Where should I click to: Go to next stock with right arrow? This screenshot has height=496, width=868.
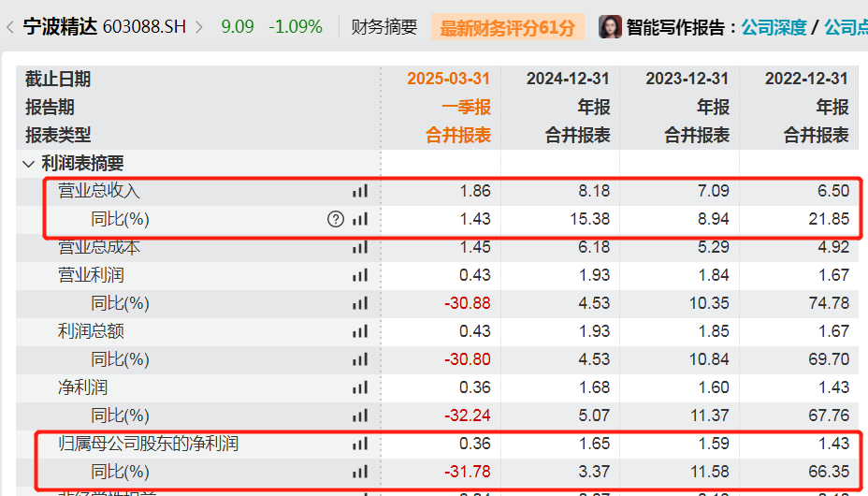click(x=199, y=27)
